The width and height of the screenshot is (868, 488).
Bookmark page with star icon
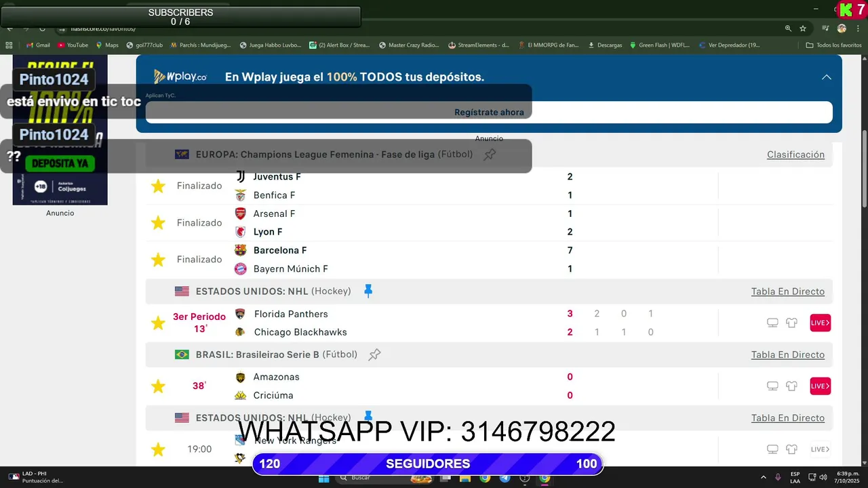[x=803, y=28]
